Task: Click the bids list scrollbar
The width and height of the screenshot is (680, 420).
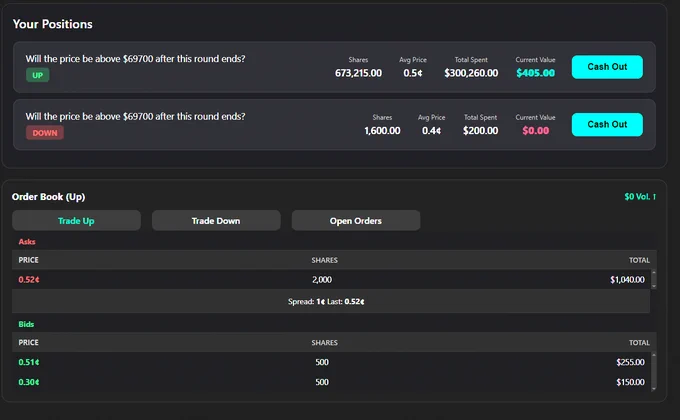Action: pyautogui.click(x=654, y=372)
